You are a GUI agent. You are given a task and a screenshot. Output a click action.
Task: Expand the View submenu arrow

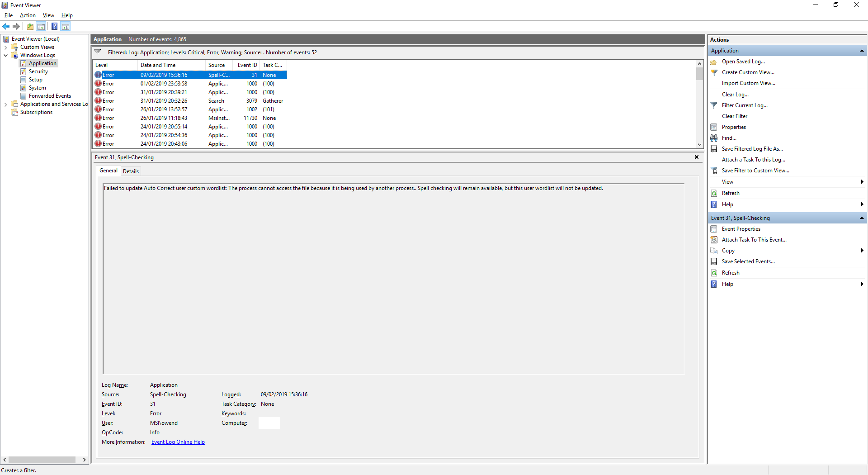(x=862, y=182)
